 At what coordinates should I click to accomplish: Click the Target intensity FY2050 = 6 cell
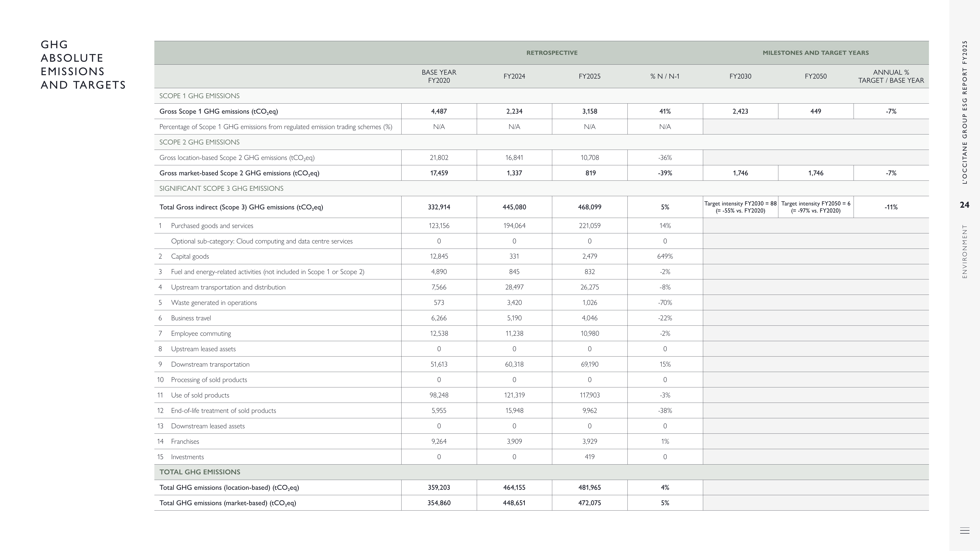[x=816, y=207]
